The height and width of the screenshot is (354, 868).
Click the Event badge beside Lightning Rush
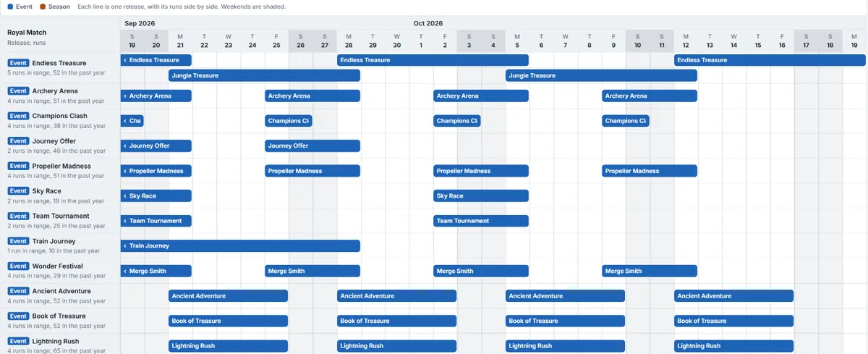tap(18, 341)
